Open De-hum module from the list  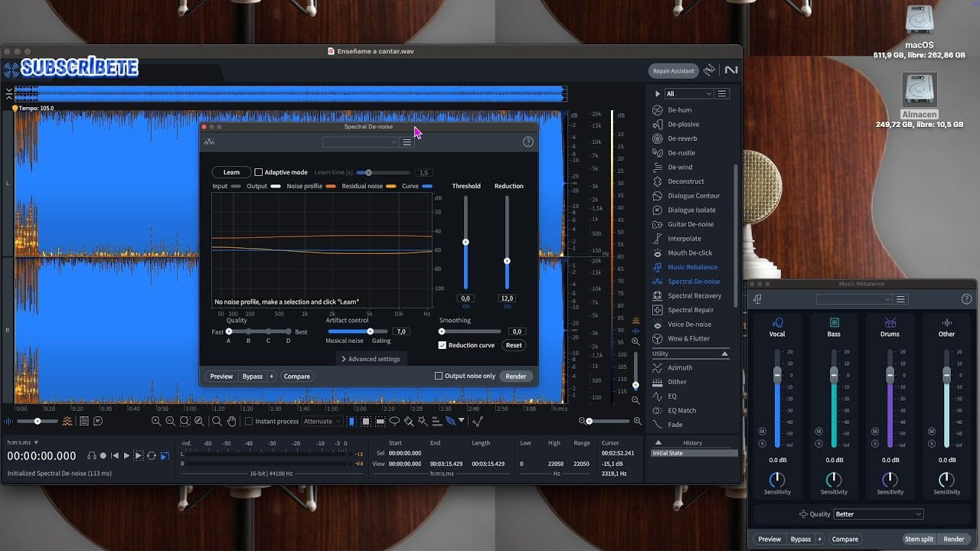(x=679, y=110)
